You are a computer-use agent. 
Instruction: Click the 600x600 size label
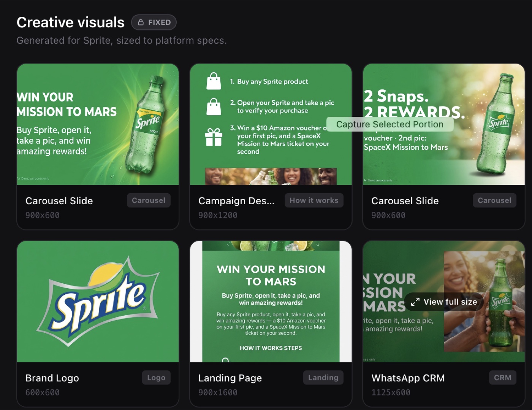pyautogui.click(x=43, y=393)
